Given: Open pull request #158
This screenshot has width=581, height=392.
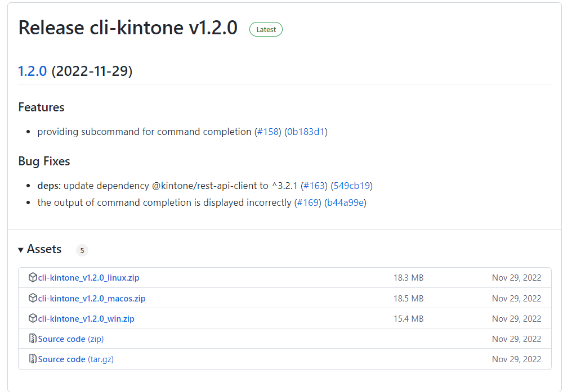Looking at the screenshot, I should [x=269, y=131].
